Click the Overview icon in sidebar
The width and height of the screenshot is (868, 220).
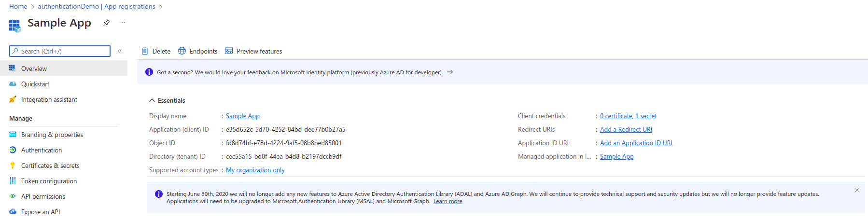(x=13, y=69)
